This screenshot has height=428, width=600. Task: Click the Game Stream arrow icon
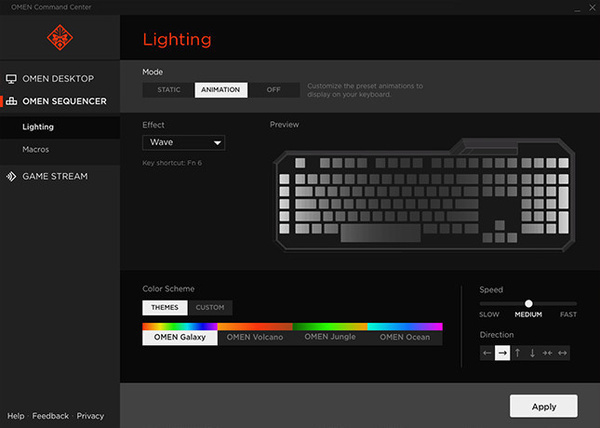pyautogui.click(x=11, y=176)
